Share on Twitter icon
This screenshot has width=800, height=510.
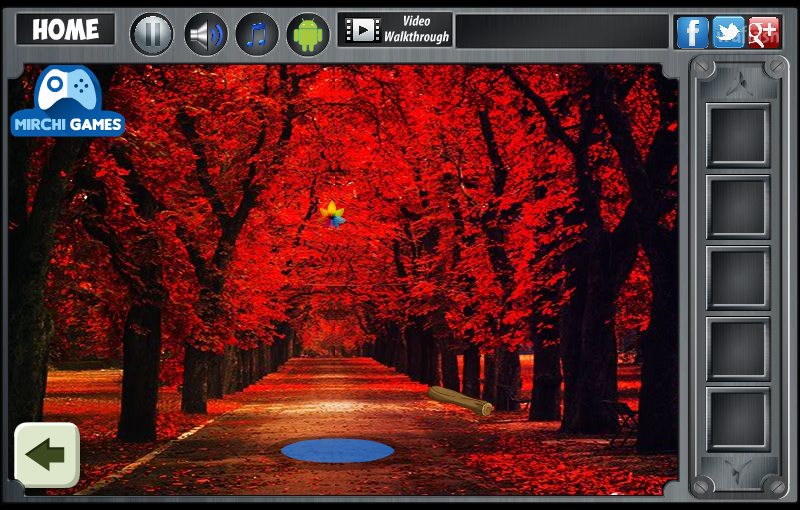[x=728, y=32]
